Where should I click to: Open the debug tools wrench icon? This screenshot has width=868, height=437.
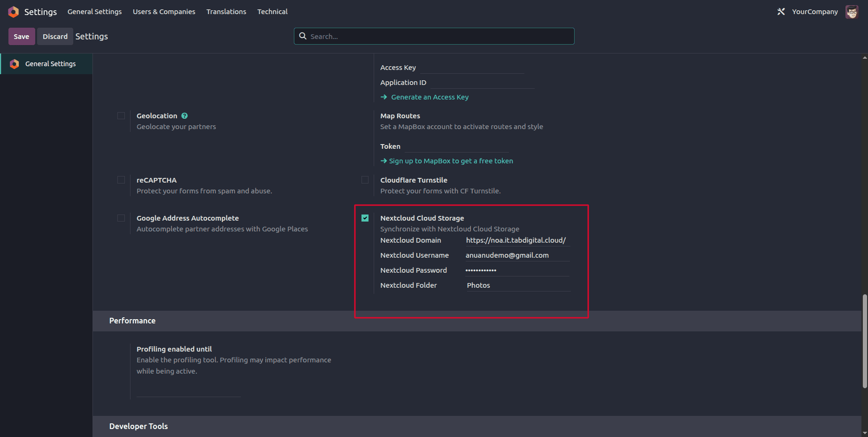click(x=781, y=12)
